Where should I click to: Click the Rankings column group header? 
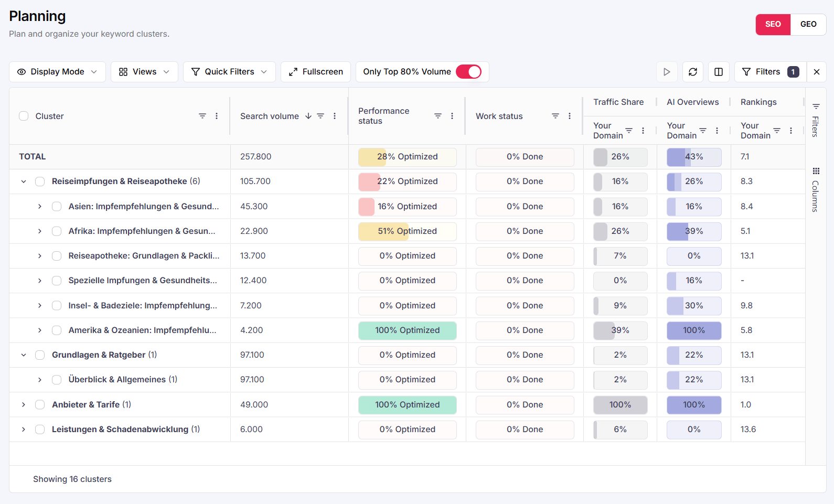(x=758, y=102)
